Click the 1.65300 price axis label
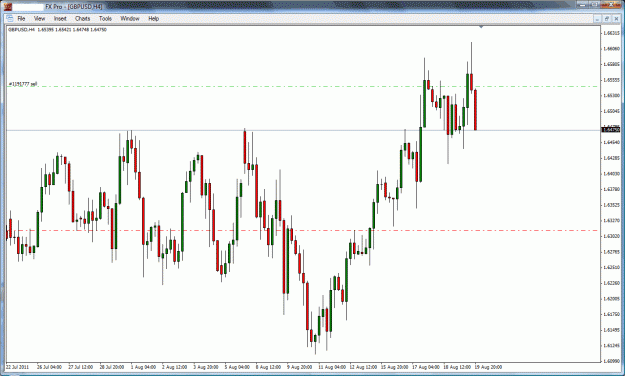 (x=611, y=95)
